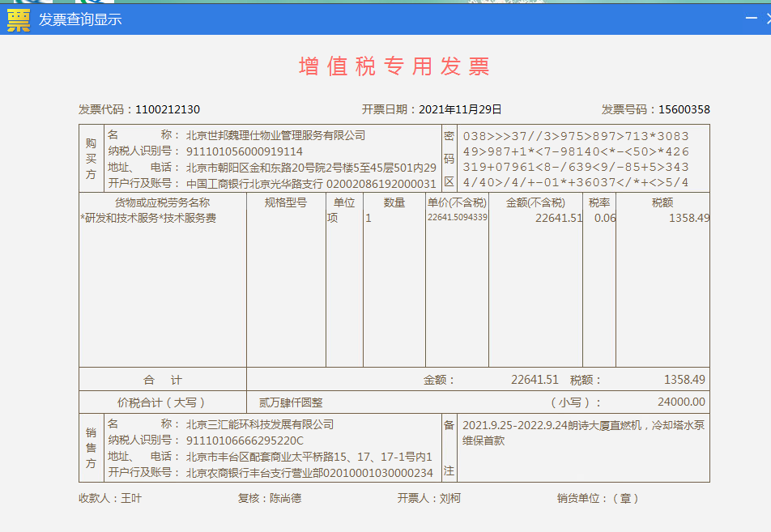This screenshot has width=771, height=532.
Task: Click the 开票人 name 刘柯
Action: (x=450, y=499)
